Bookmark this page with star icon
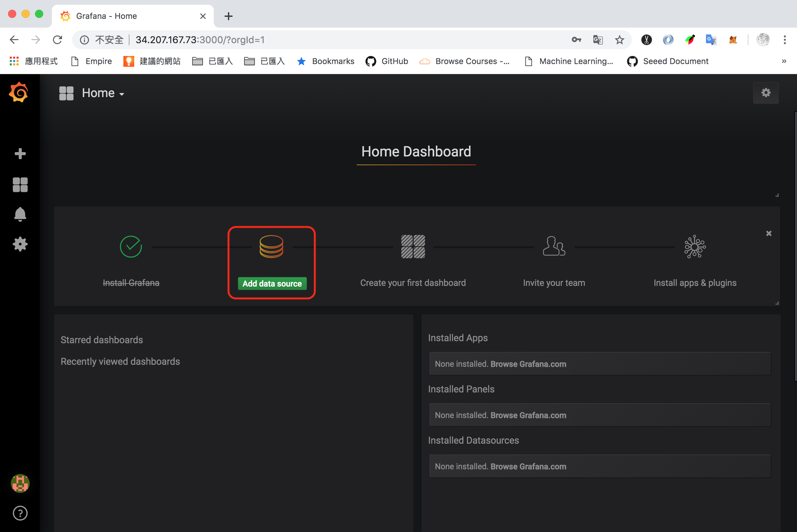 620,40
